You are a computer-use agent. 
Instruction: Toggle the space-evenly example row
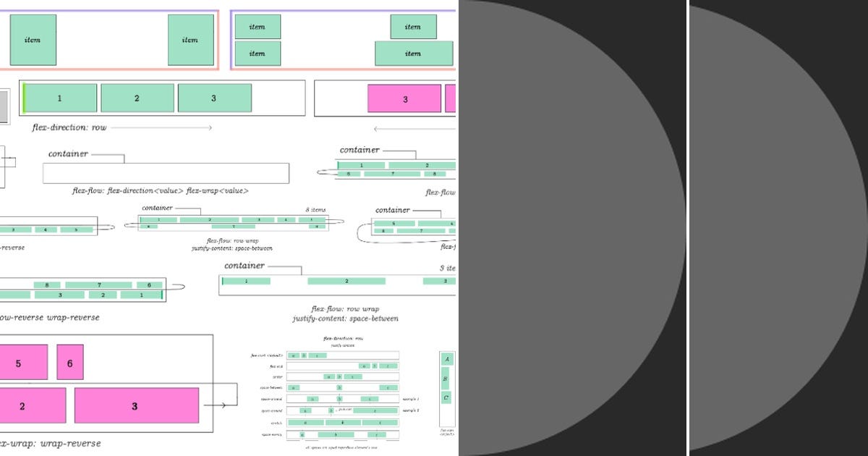click(x=347, y=434)
